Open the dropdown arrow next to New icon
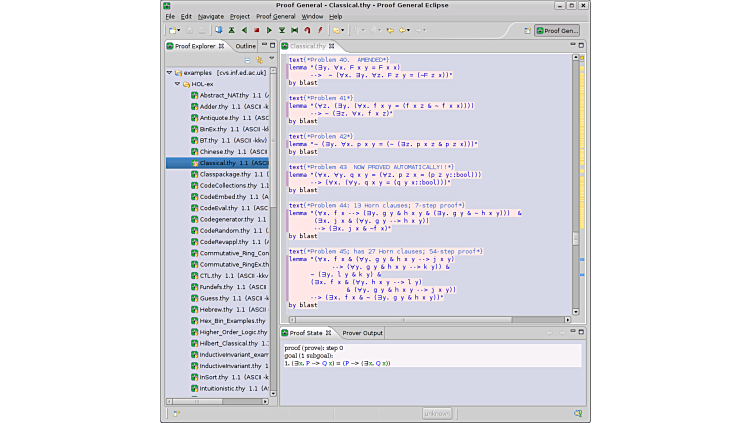The height and width of the screenshot is (423, 752). 180,30
